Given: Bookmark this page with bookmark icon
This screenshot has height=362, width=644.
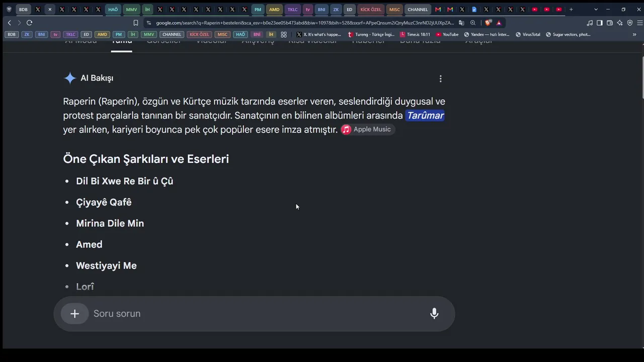Looking at the screenshot, I should pos(136,23).
